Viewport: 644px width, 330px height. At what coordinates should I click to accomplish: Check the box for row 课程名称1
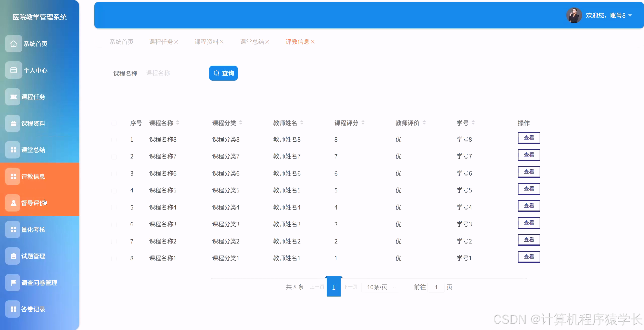pos(114,259)
